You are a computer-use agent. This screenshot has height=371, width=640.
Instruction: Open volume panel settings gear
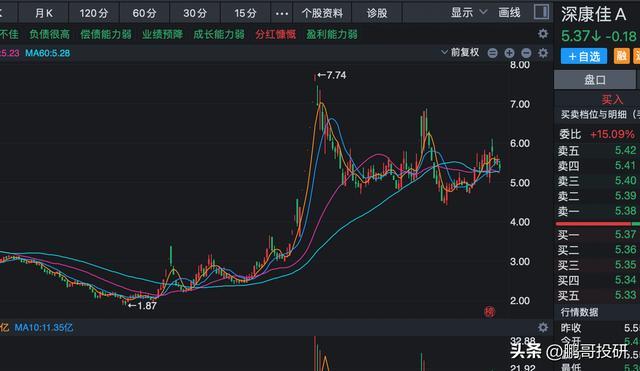[x=543, y=327]
